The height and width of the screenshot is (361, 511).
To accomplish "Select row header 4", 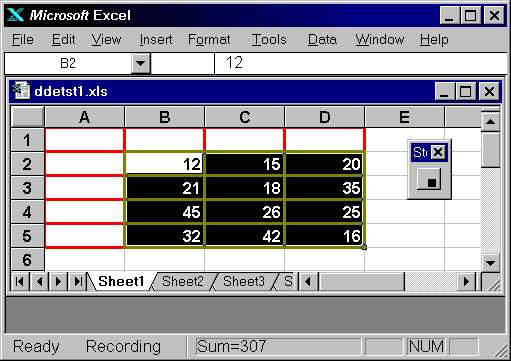I will tap(27, 212).
